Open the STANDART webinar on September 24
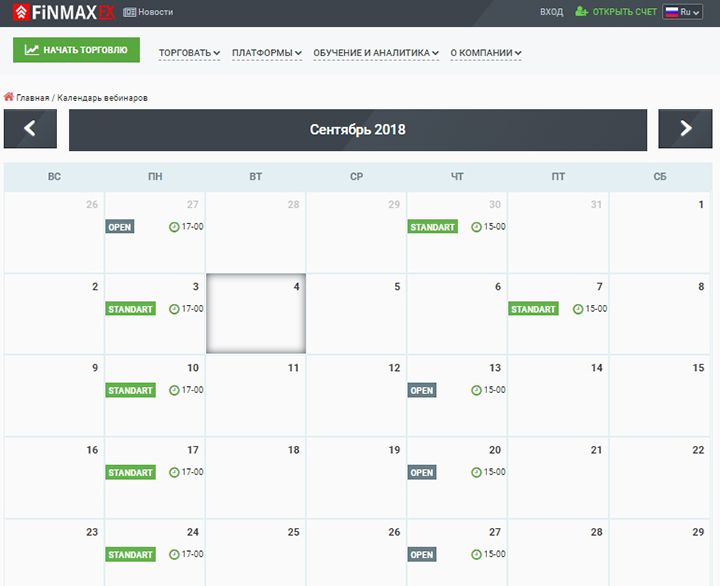Image resolution: width=720 pixels, height=586 pixels. click(x=130, y=555)
